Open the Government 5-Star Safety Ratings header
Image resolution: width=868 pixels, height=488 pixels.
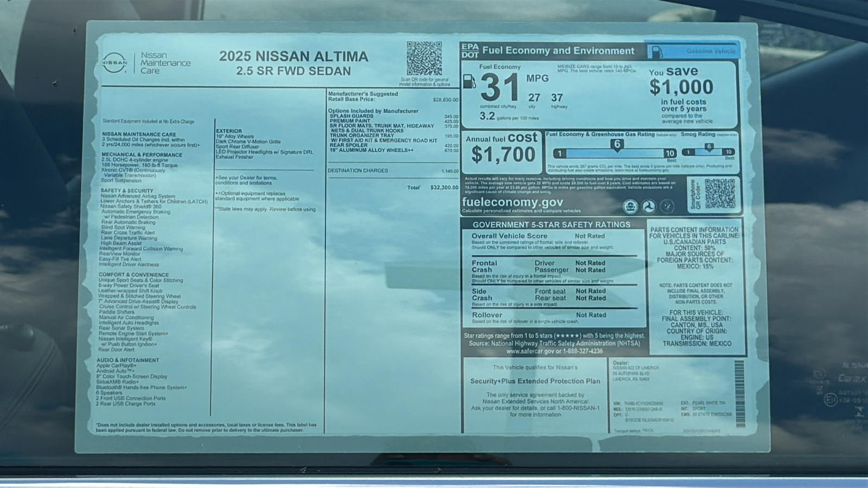click(x=551, y=224)
